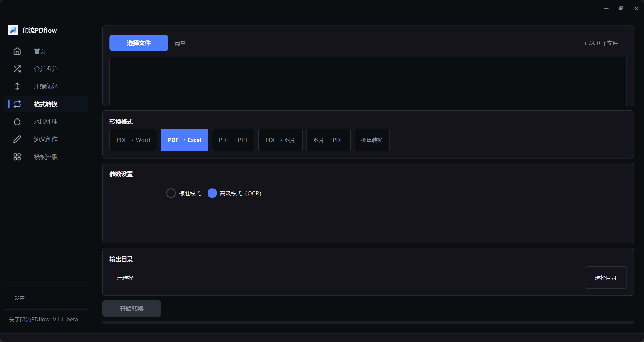The height and width of the screenshot is (342, 644).
Task: Click 选择目录 to choose output folder
Action: pyautogui.click(x=606, y=277)
